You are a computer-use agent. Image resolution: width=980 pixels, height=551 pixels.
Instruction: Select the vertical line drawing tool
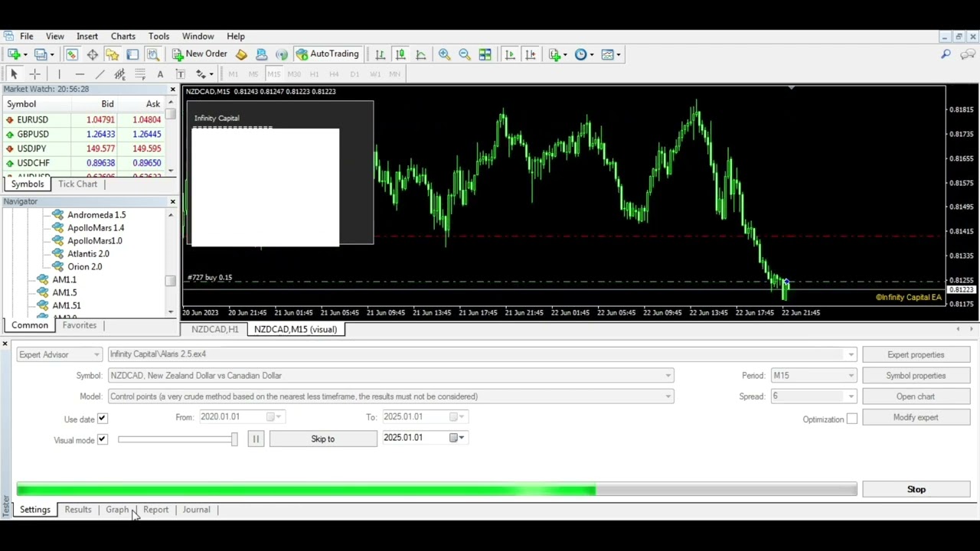point(59,74)
